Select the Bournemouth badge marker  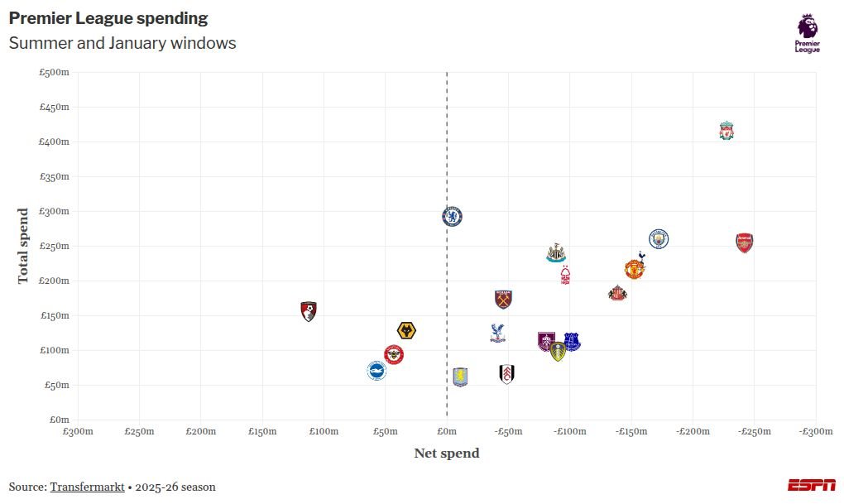click(x=309, y=311)
